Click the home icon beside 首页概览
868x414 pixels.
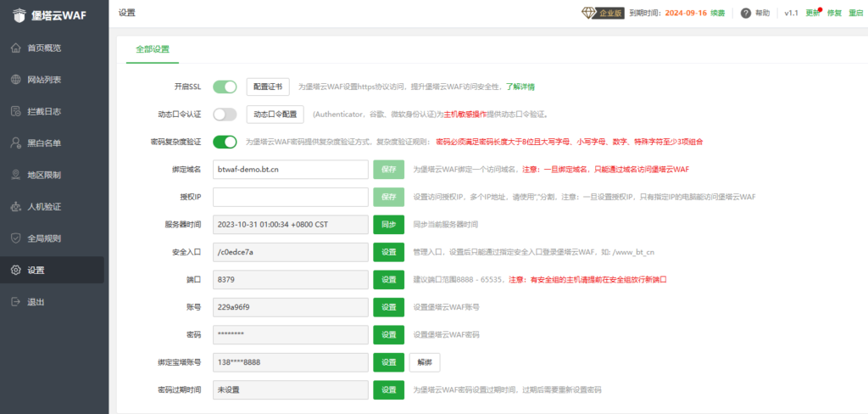click(16, 48)
